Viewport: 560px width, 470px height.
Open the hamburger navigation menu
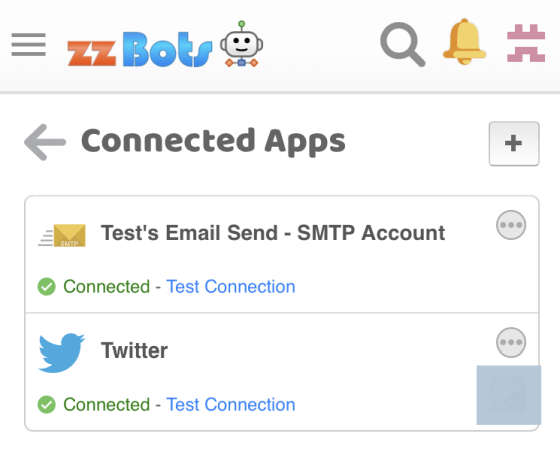click(x=29, y=45)
